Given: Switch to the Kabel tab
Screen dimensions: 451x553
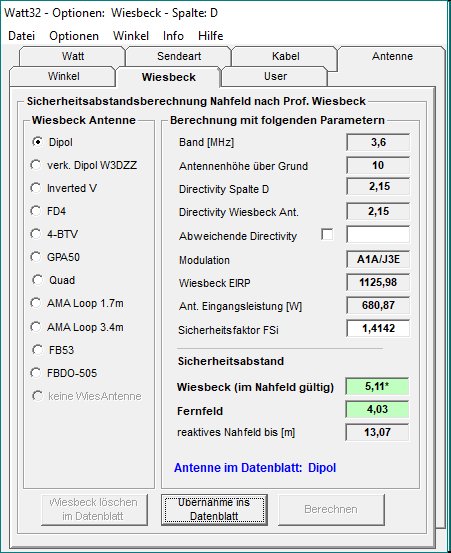Looking at the screenshot, I should [285, 56].
